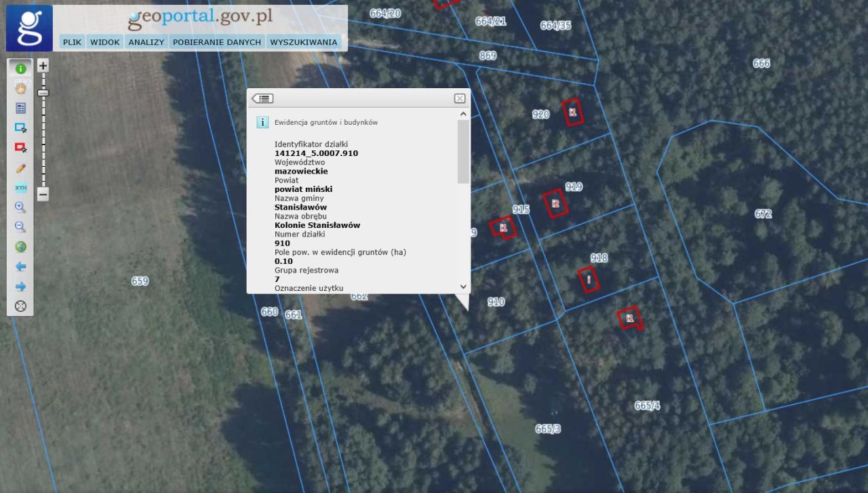Screen dimensions: 868x493
Task: Choose the pencil drawing tool
Action: pos(20,167)
